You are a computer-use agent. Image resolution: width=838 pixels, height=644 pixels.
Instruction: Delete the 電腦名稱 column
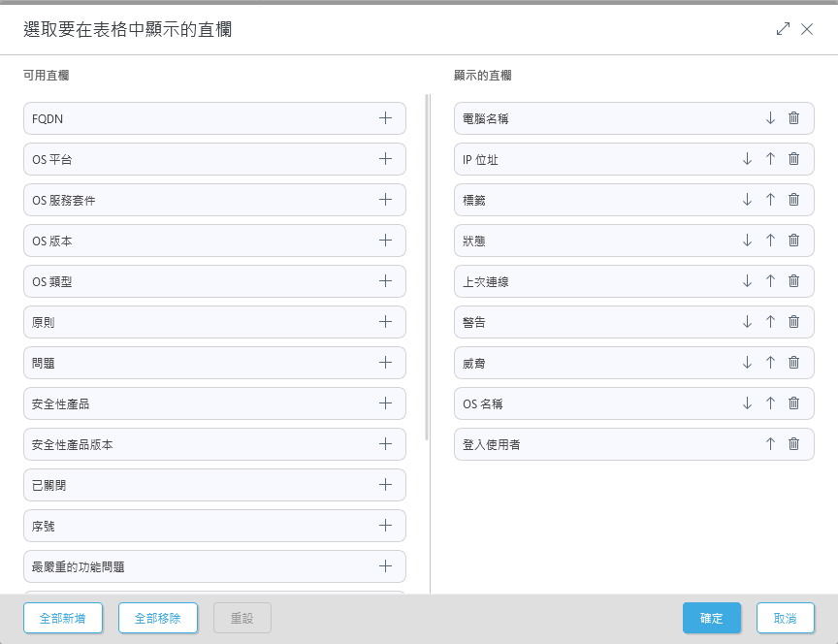(x=793, y=118)
